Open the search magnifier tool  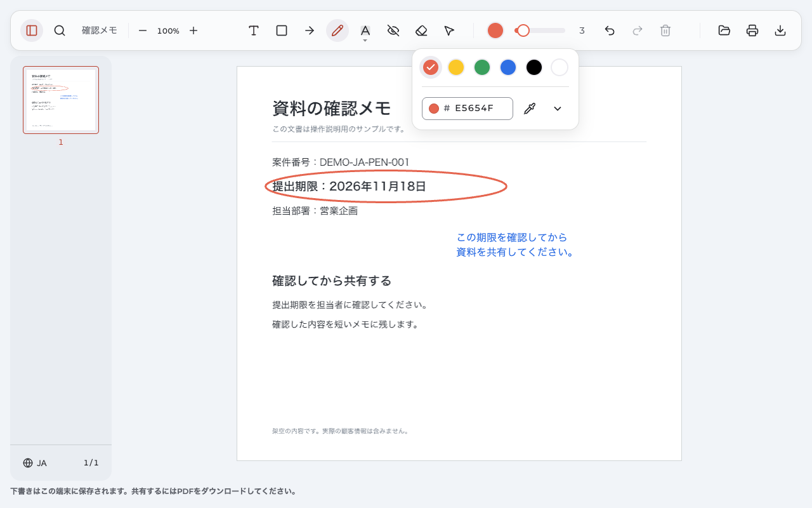tap(60, 30)
